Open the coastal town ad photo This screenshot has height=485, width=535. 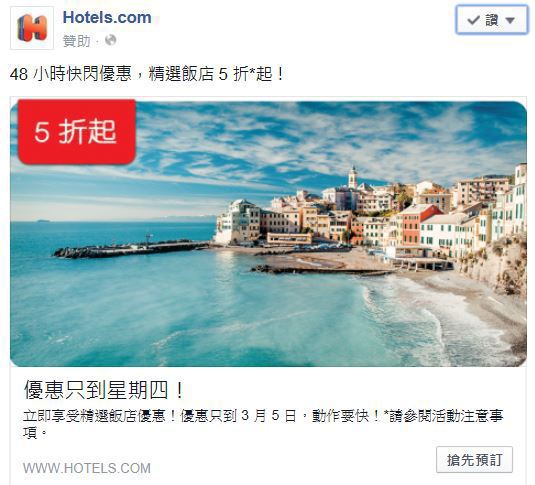(268, 234)
